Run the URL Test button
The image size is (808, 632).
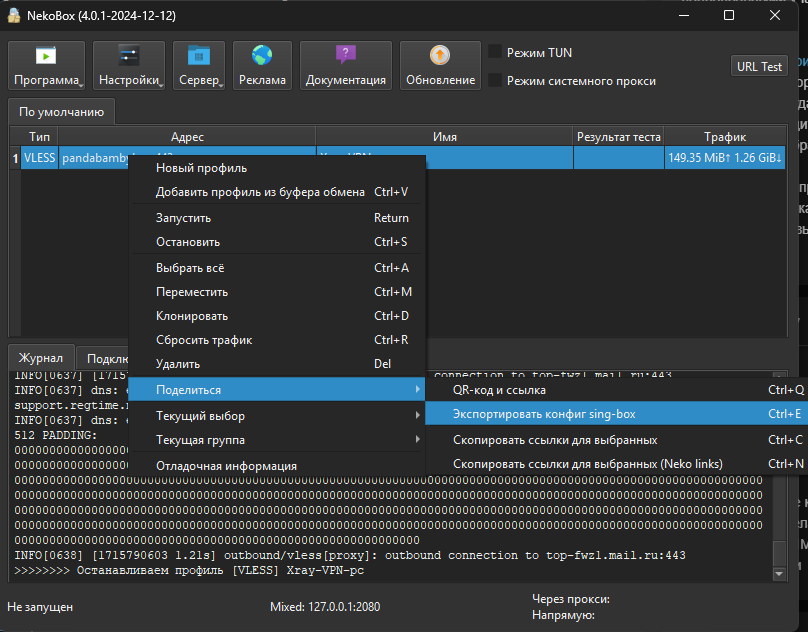coord(759,66)
